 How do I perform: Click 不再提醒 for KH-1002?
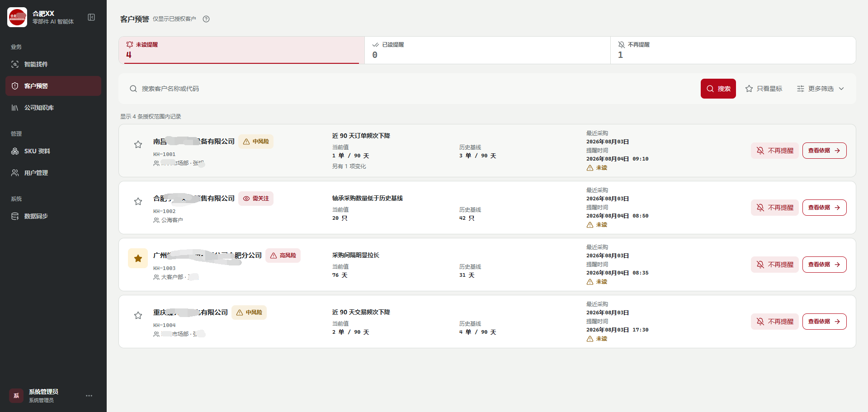tap(775, 208)
